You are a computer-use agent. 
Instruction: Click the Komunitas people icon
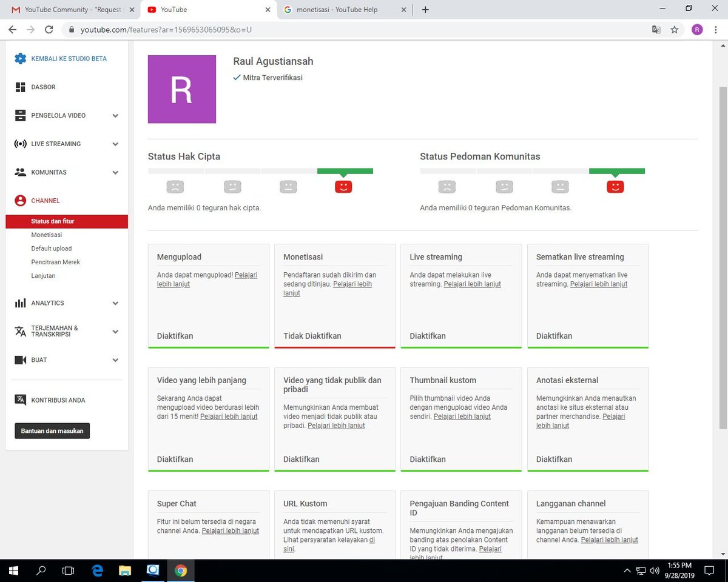coord(21,172)
